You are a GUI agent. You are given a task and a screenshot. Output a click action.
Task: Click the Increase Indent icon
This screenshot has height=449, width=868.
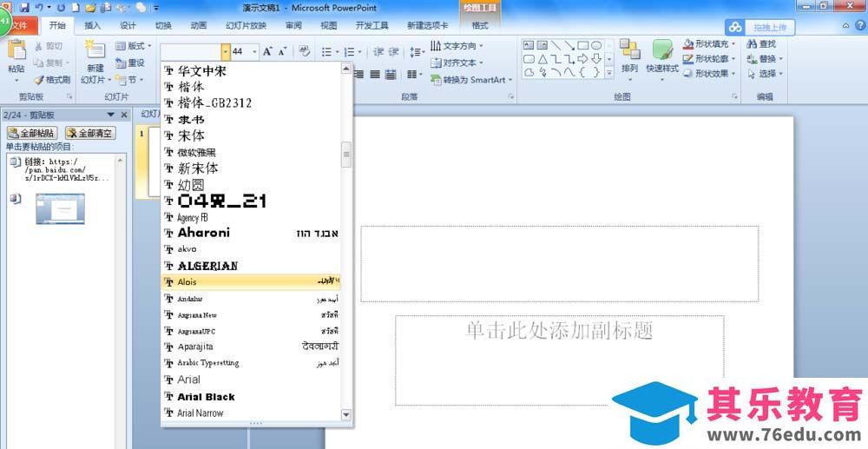point(393,51)
